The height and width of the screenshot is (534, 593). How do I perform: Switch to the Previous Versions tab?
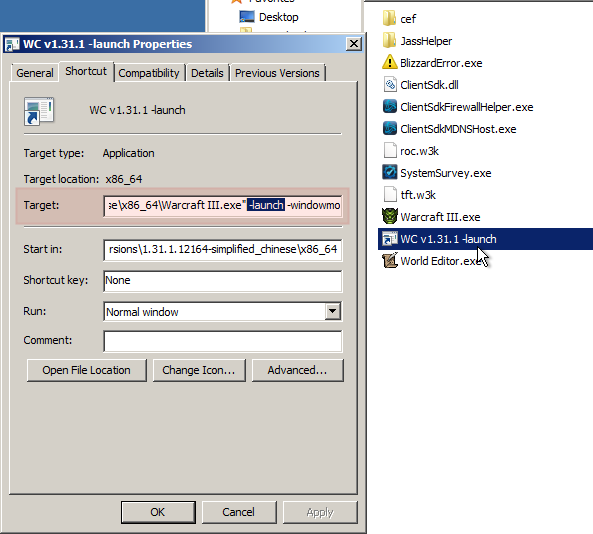click(277, 73)
